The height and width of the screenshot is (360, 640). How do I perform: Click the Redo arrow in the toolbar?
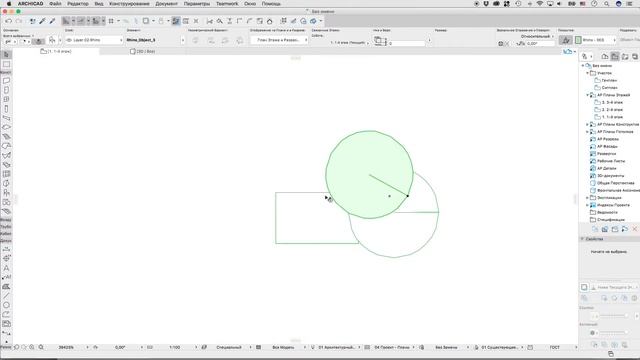coord(19,21)
